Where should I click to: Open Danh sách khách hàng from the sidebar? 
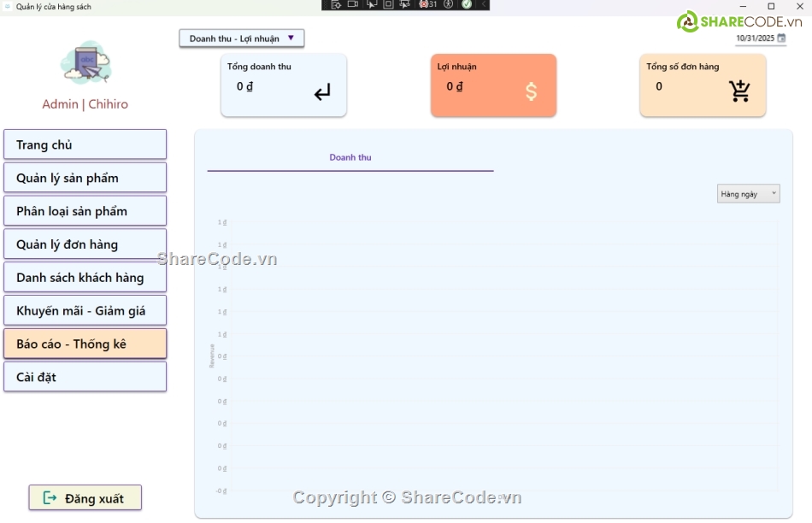(85, 278)
